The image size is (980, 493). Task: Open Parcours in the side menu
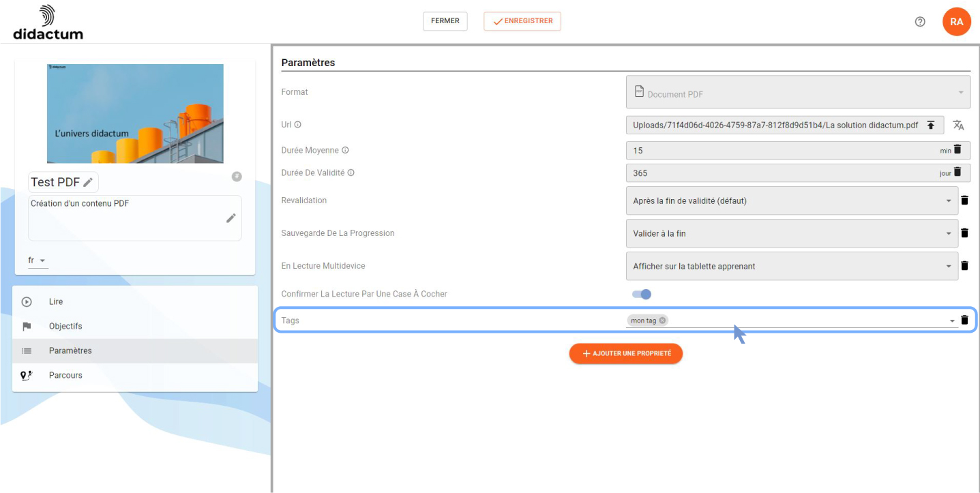[135, 375]
